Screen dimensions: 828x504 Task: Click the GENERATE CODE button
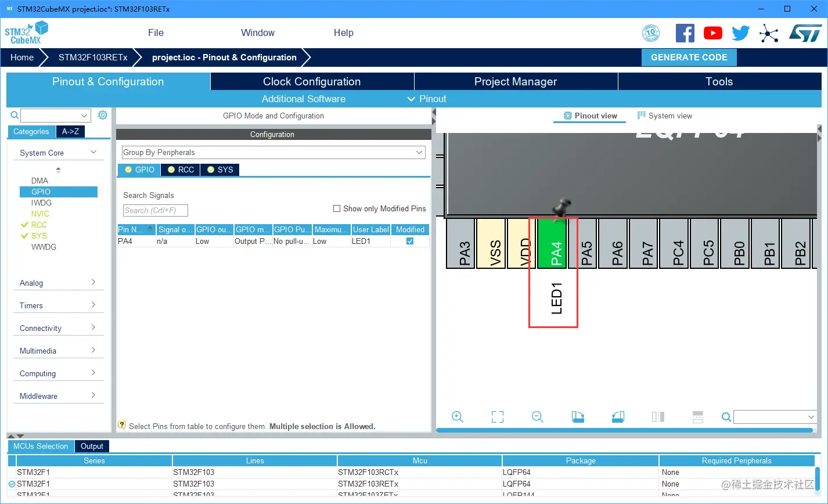click(x=689, y=57)
